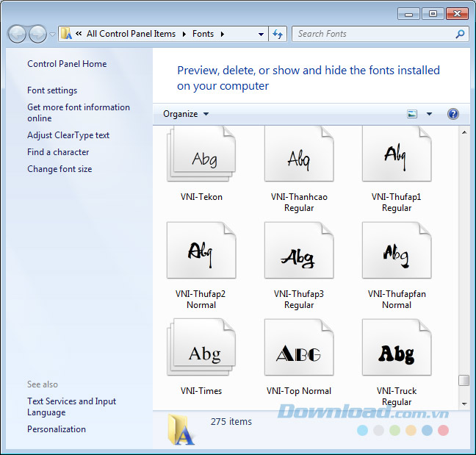Select the VNI-Thanhcao Regular font icon

(299, 154)
